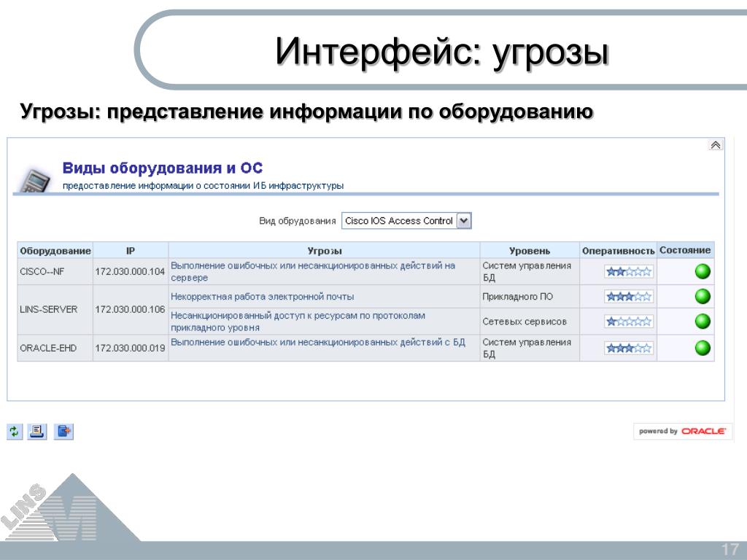Click the Виды оборудования и ОС heading
The height and width of the screenshot is (560, 747).
[163, 168]
